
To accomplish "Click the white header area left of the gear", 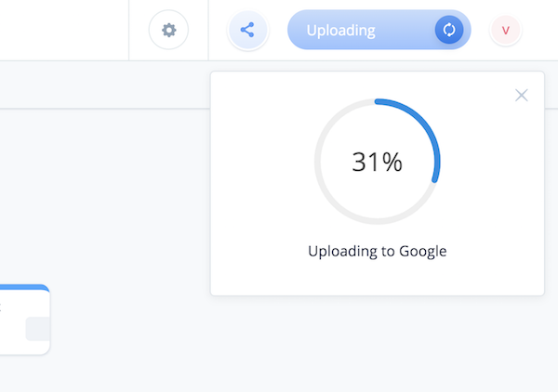I will [x=64, y=31].
